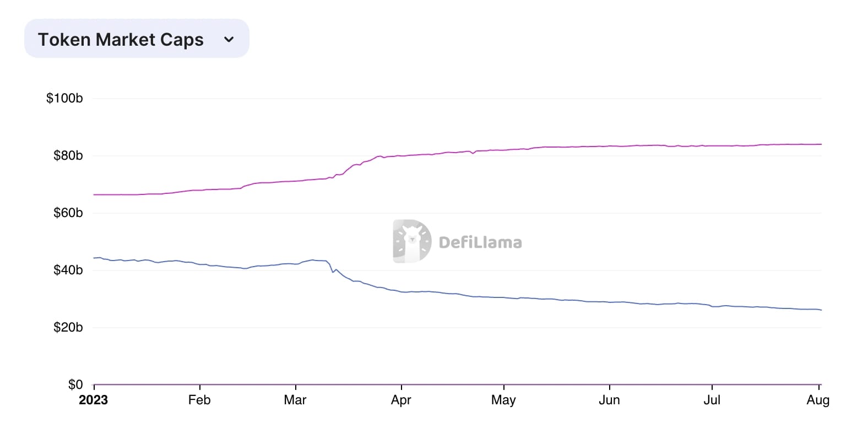Click the DefiLlama watermark text
The image size is (868, 423).
[480, 241]
